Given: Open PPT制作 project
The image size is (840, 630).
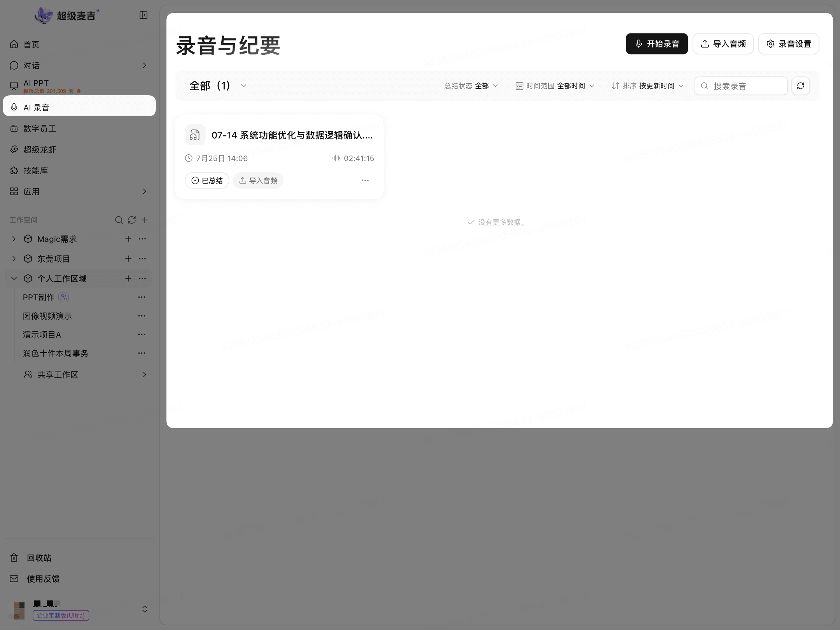Looking at the screenshot, I should click(x=38, y=297).
